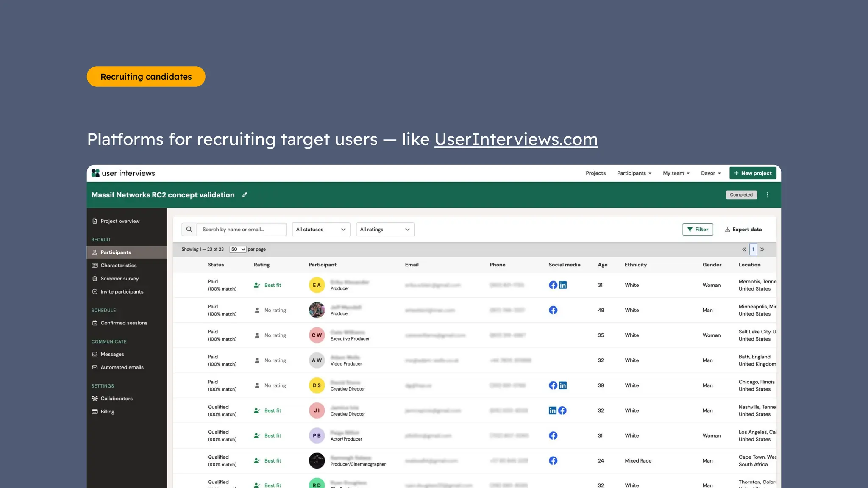Screen dimensions: 868x488
Task: Click the User Interviews logo
Action: [123, 173]
